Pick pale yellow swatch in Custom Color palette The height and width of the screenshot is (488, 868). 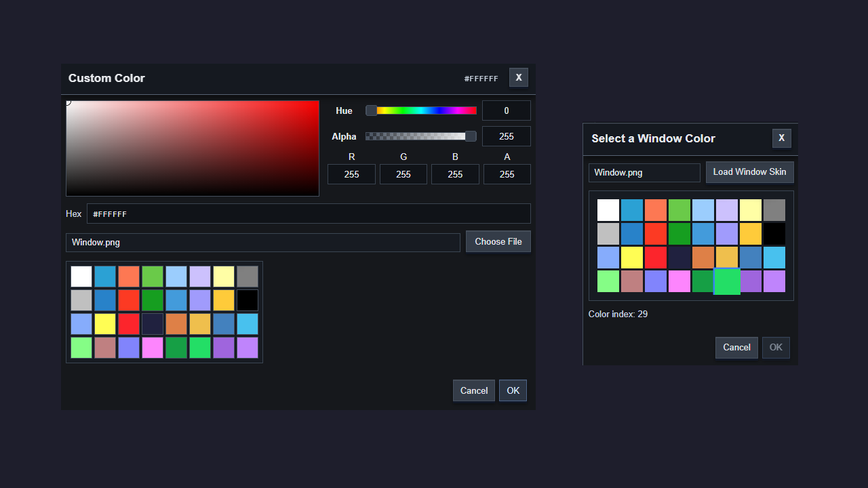tap(224, 277)
